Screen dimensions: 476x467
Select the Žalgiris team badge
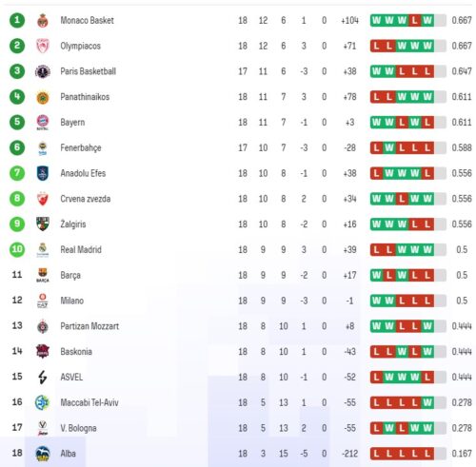coord(43,224)
